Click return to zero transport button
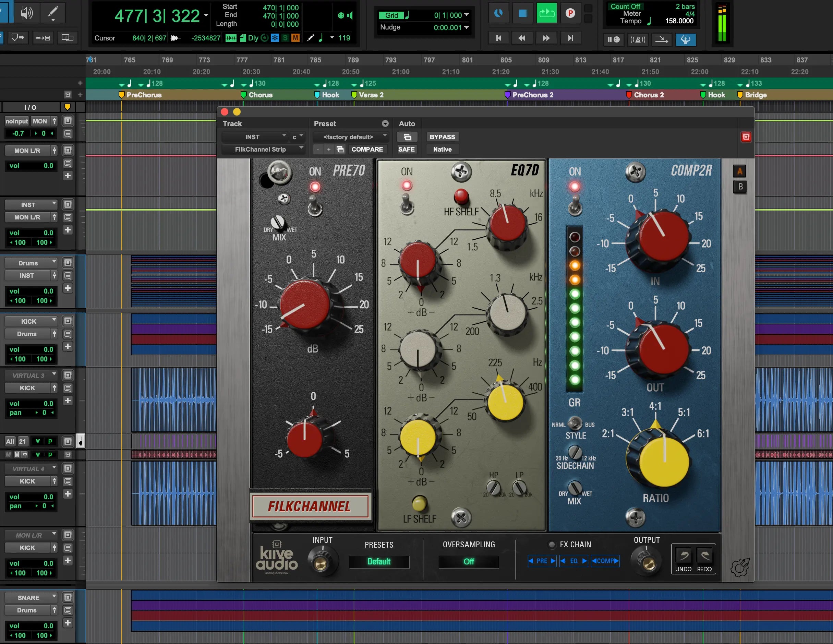This screenshot has height=644, width=833. pyautogui.click(x=498, y=38)
